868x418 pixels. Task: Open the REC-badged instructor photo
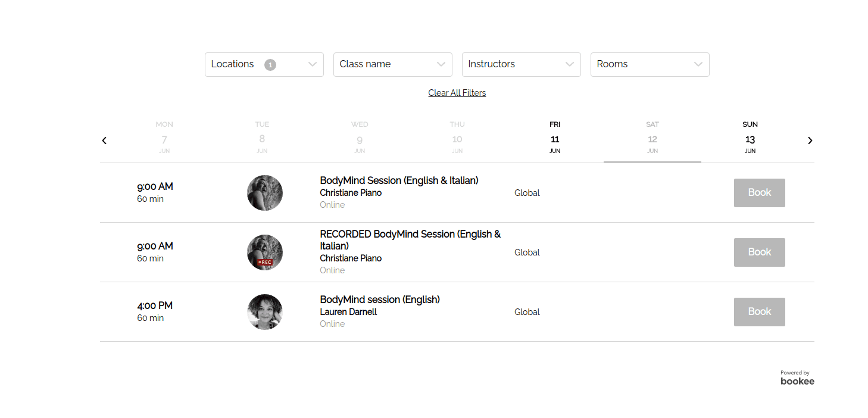click(265, 252)
